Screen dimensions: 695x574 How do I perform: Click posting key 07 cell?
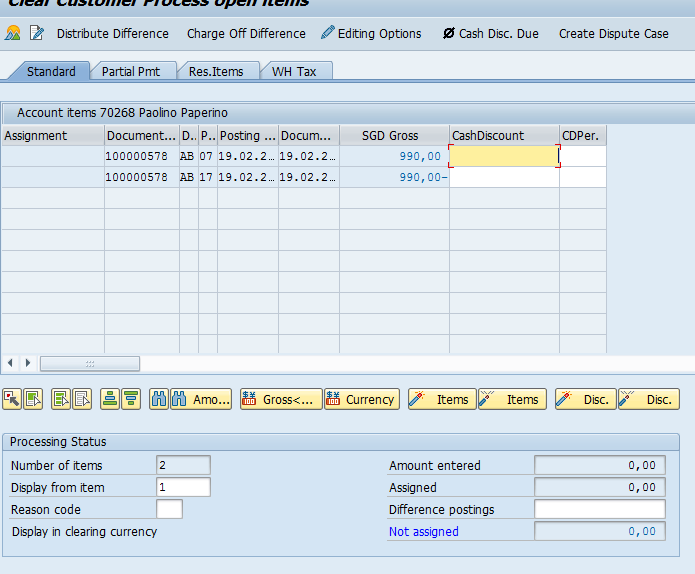(x=206, y=156)
